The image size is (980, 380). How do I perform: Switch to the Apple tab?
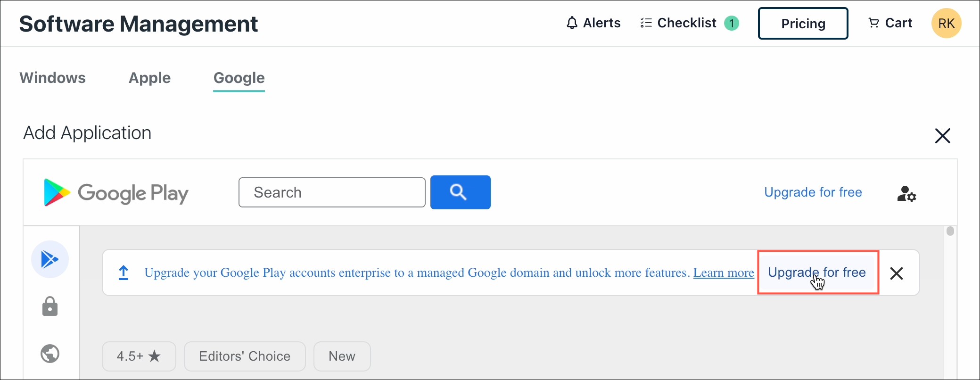click(149, 78)
